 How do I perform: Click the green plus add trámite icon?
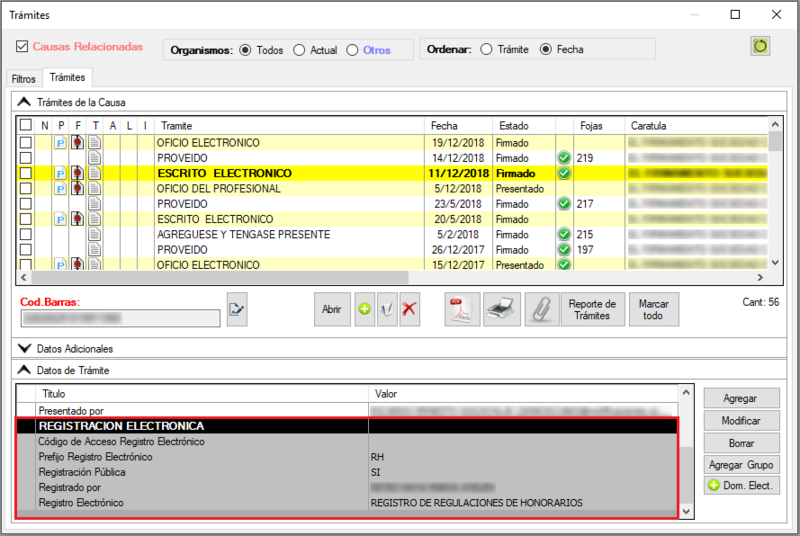[x=365, y=309]
